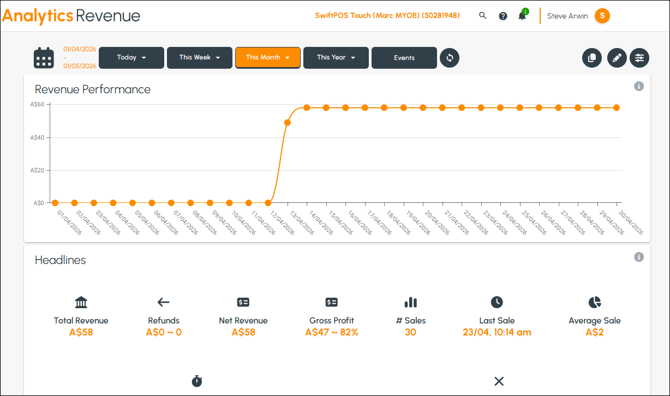Click the 01/05/2026 end date

pyautogui.click(x=79, y=66)
